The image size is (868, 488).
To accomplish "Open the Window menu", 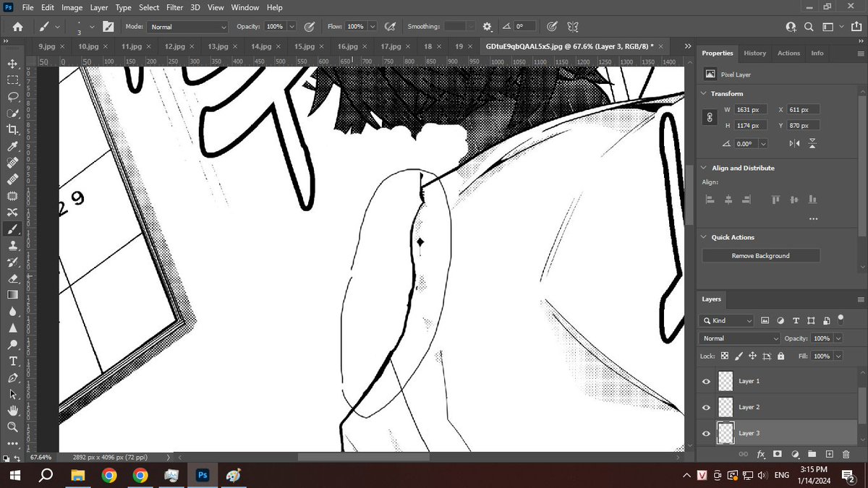I will (245, 7).
